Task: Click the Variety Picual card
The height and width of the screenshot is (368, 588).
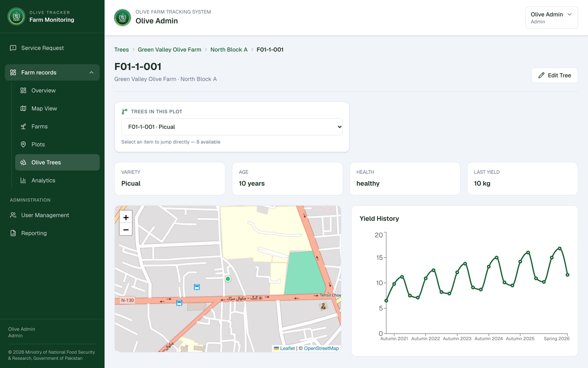Action: click(x=170, y=179)
